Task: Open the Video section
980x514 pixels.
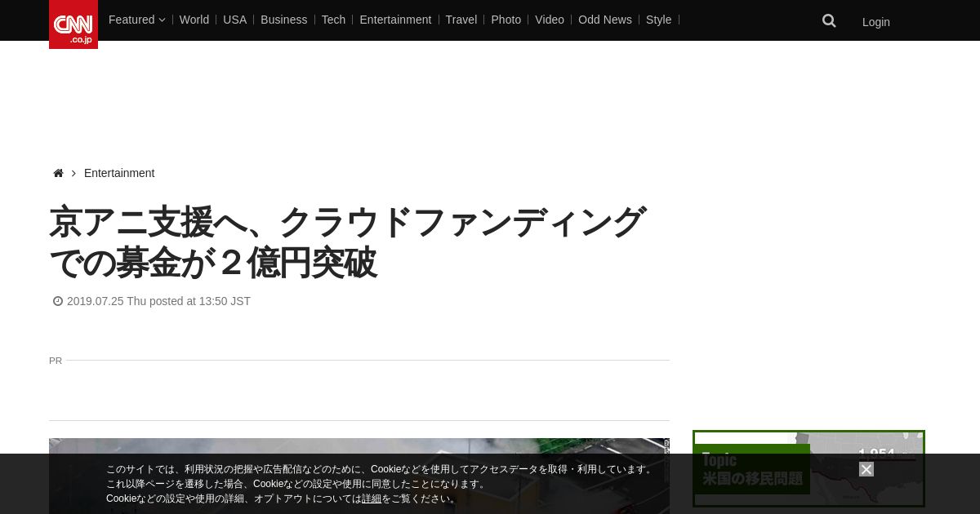Action: [550, 20]
